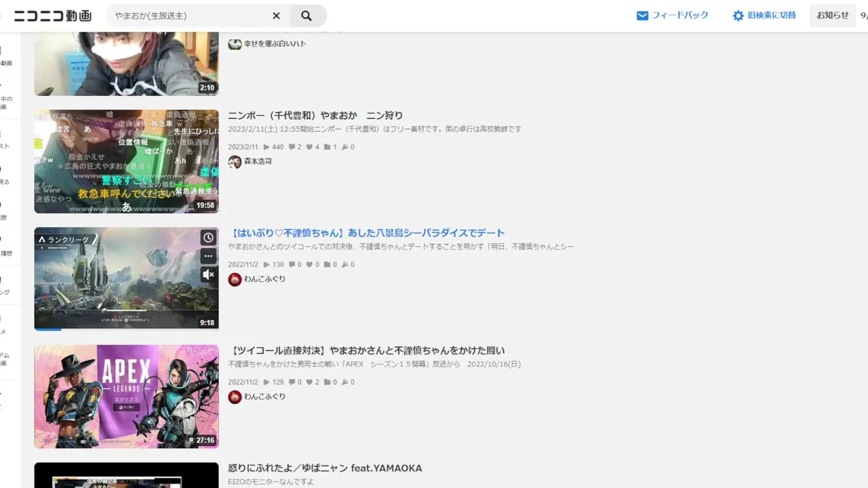Play the 9:18 ランクリーグ preview thumbnail
Screen dimensions: 868x488
[x=127, y=278]
